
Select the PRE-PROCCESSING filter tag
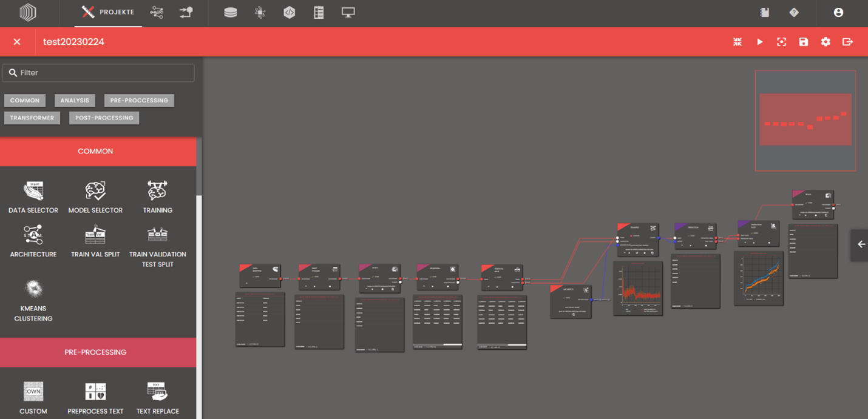(139, 101)
